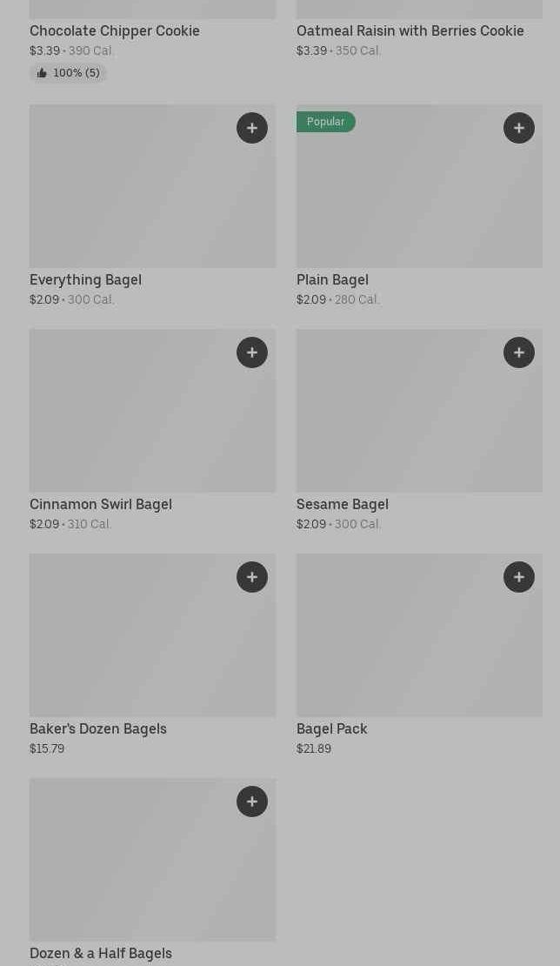
Task: Click the Popular badge on Plain Bagel
Action: [x=325, y=122]
